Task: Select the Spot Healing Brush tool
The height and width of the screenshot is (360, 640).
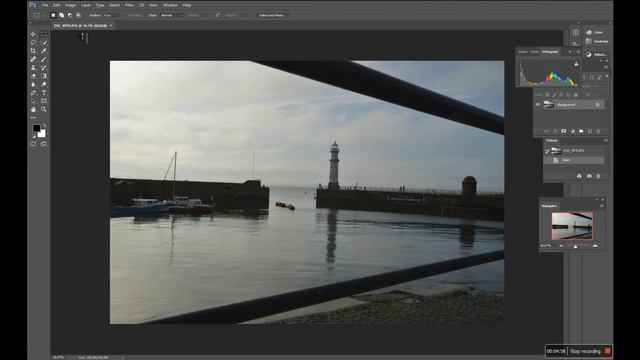Action: [33, 59]
